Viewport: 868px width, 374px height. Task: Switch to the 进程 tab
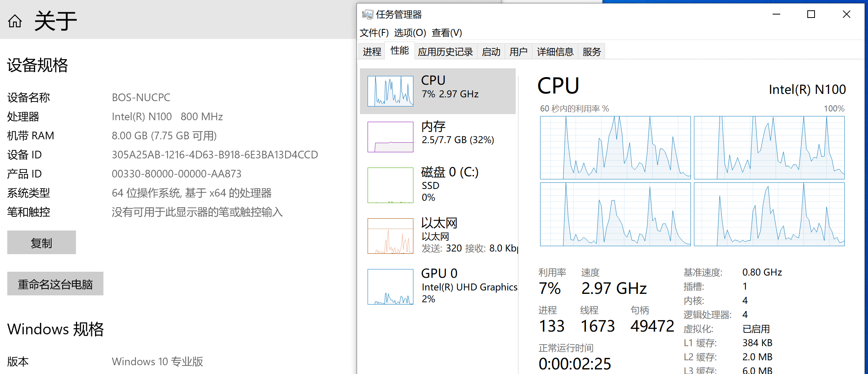372,52
